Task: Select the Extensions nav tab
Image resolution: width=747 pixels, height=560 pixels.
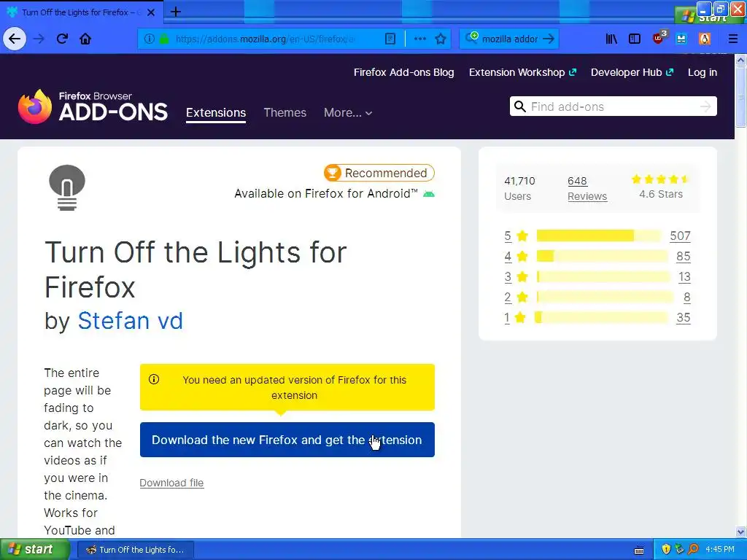Action: pyautogui.click(x=216, y=113)
